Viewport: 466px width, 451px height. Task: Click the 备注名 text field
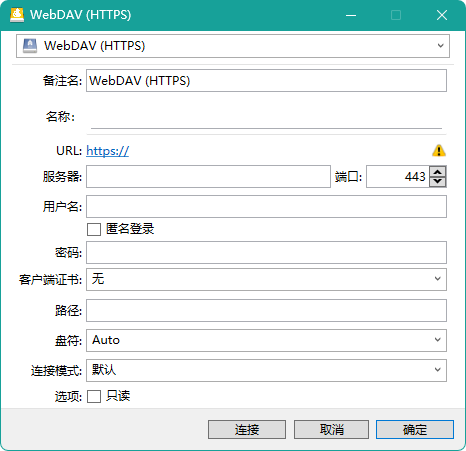point(266,81)
